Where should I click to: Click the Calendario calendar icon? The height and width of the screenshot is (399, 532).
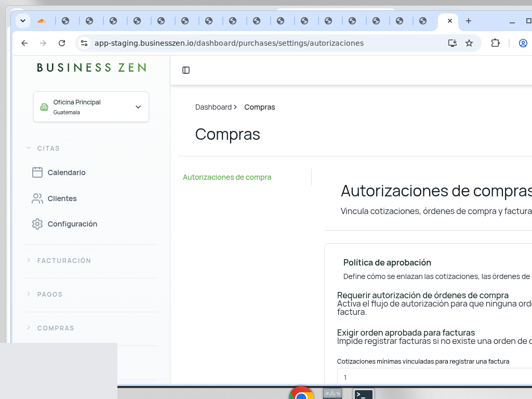pos(37,172)
